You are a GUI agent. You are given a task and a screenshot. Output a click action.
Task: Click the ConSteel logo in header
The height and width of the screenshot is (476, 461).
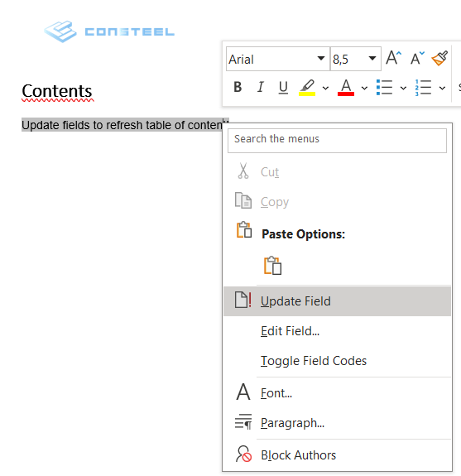click(109, 31)
